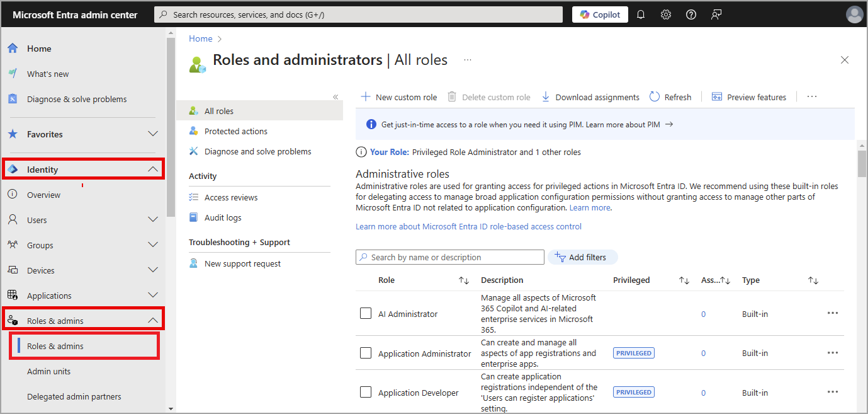Open Learn more about role-based access control link
This screenshot has height=414, width=868.
point(468,226)
